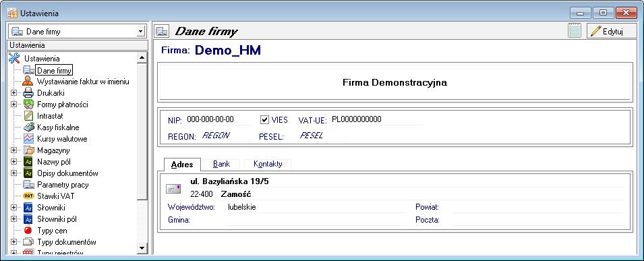Click the Województwo field lubelskie
Screen dimensions: 644x261
tap(316, 207)
